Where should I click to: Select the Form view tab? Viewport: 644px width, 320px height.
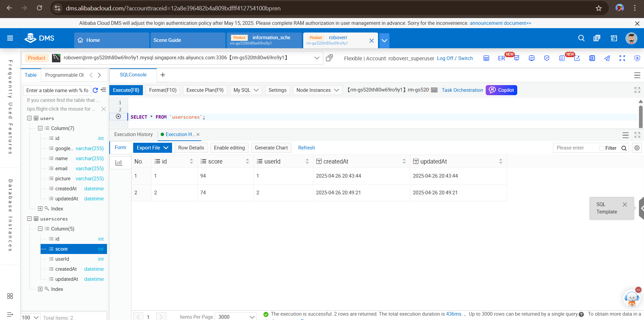coord(120,147)
